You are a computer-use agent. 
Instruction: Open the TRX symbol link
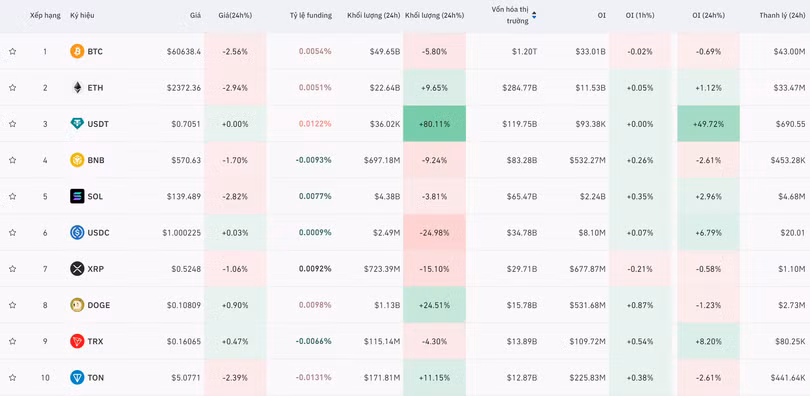(x=95, y=341)
